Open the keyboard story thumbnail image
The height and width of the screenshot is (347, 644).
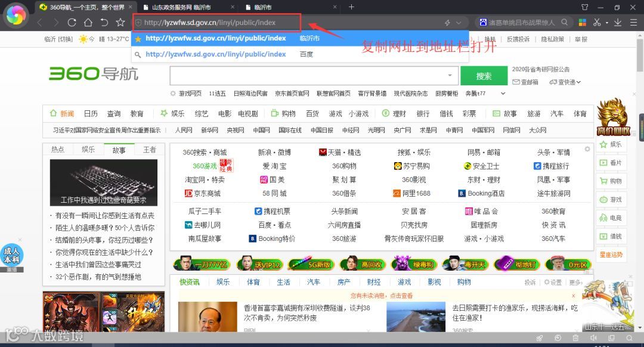click(104, 182)
